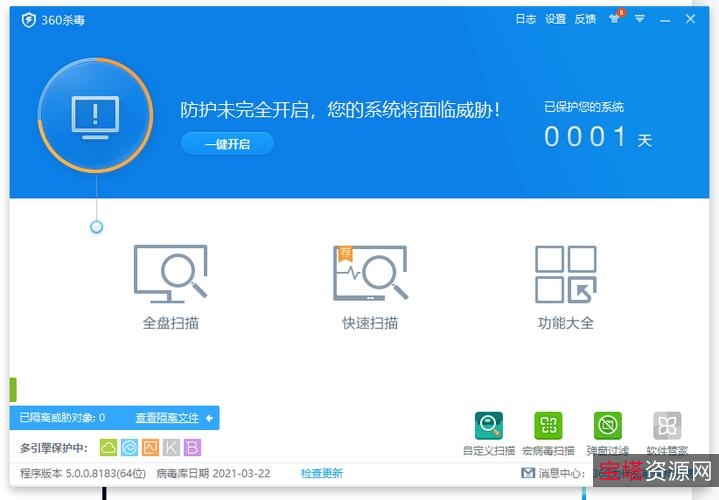This screenshot has width=719, height=500.
Task: Toggle the gray K engine icon
Action: click(x=171, y=447)
